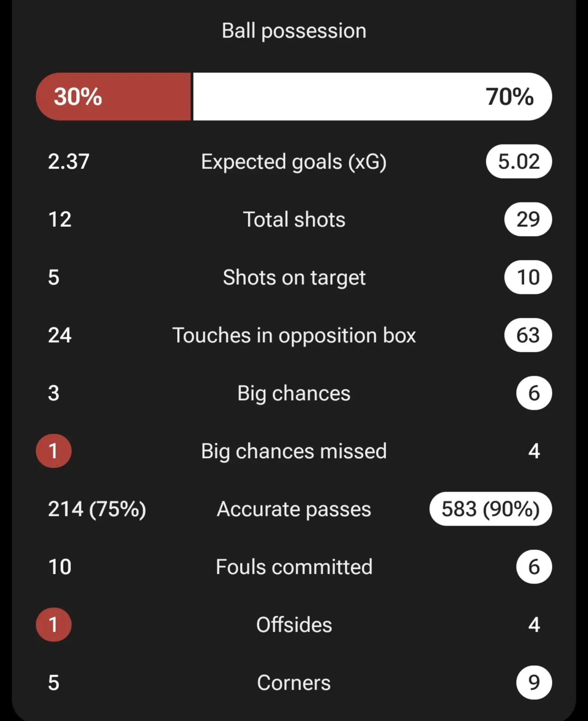Click the 9 corners badge
This screenshot has height=721, width=588.
(534, 682)
